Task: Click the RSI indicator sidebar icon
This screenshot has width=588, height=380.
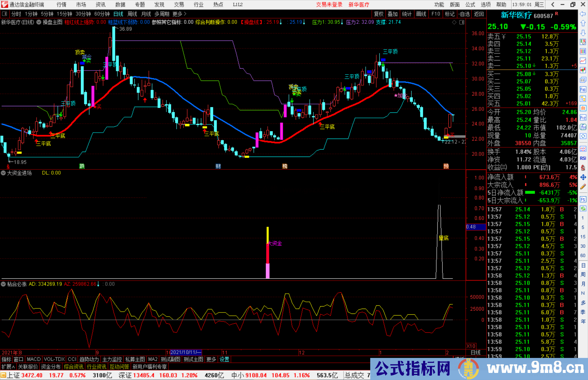Action: coord(583,158)
